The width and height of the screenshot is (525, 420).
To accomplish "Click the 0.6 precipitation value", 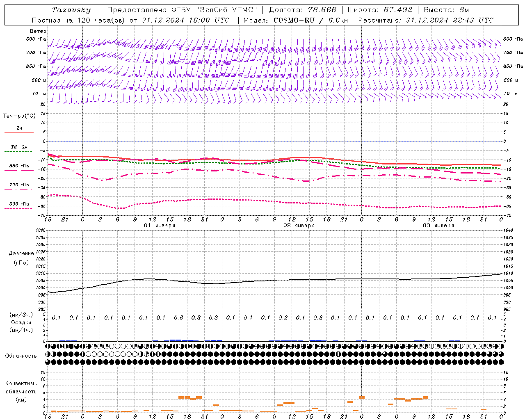I will coord(178,317).
